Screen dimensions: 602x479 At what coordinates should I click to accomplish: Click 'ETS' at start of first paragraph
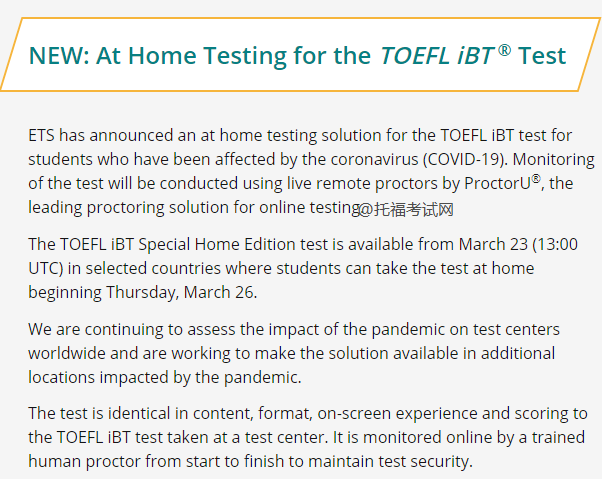pos(41,135)
